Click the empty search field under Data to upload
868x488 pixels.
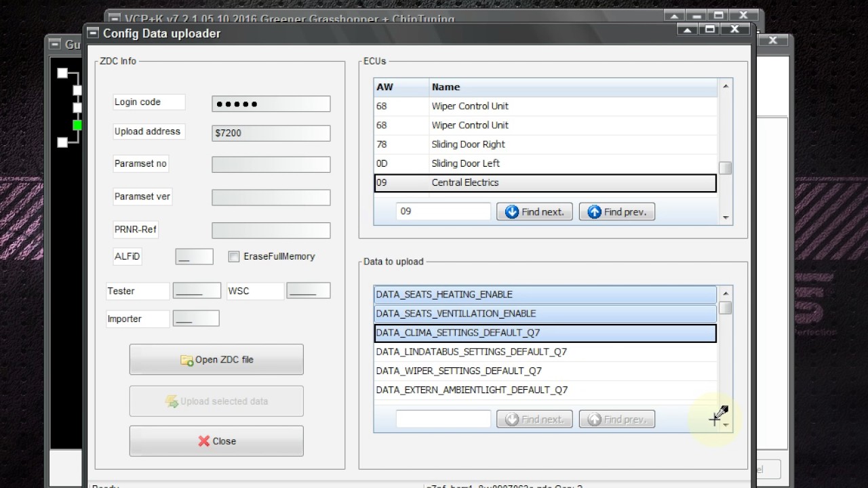click(443, 419)
